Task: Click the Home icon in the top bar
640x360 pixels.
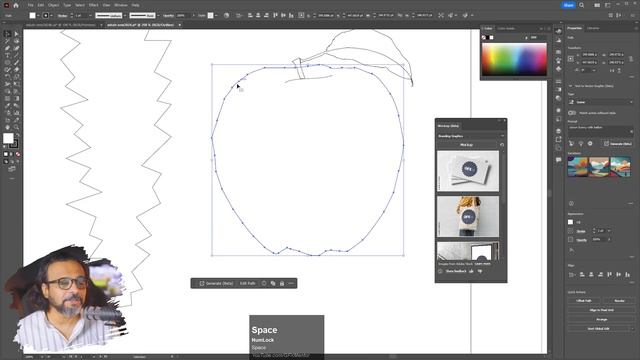Action: [16, 5]
